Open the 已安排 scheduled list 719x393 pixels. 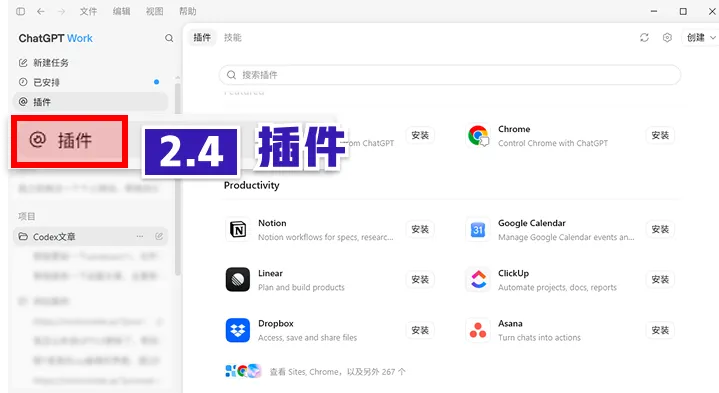90,83
